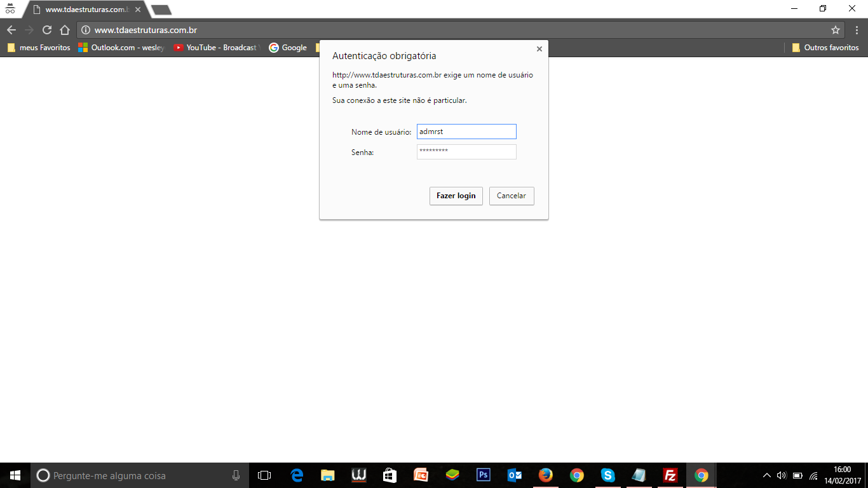Image resolution: width=868 pixels, height=488 pixels.
Task: Go to the browser home page icon
Action: (x=65, y=30)
